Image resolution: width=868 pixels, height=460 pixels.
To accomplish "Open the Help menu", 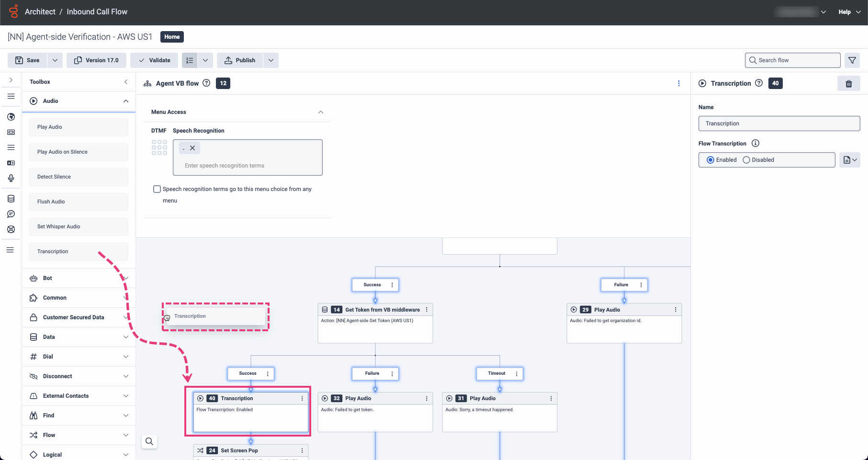I will [849, 12].
